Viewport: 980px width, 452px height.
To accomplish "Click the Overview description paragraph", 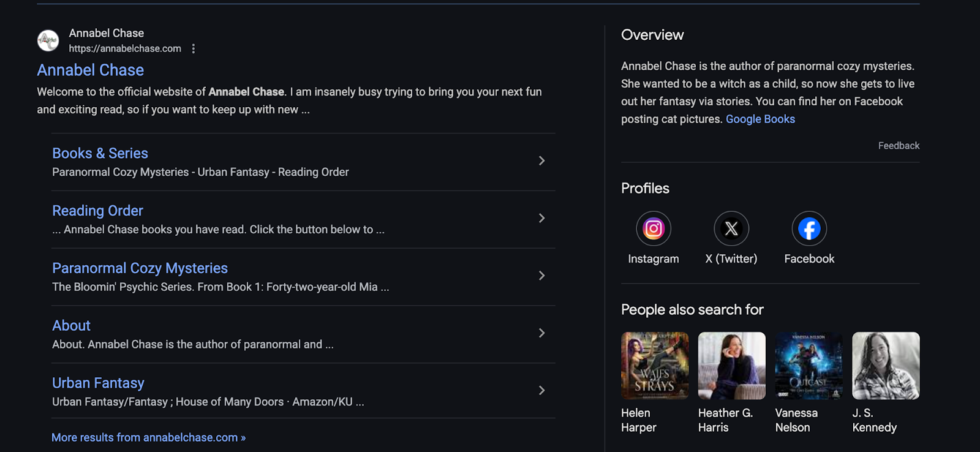I will pyautogui.click(x=768, y=92).
